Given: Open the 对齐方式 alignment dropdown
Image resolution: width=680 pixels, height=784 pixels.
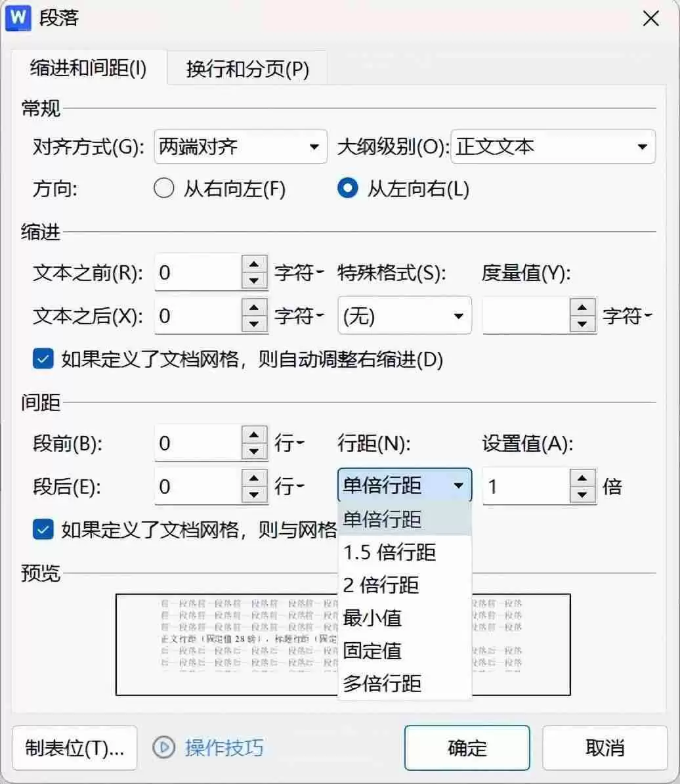Looking at the screenshot, I should click(x=314, y=146).
